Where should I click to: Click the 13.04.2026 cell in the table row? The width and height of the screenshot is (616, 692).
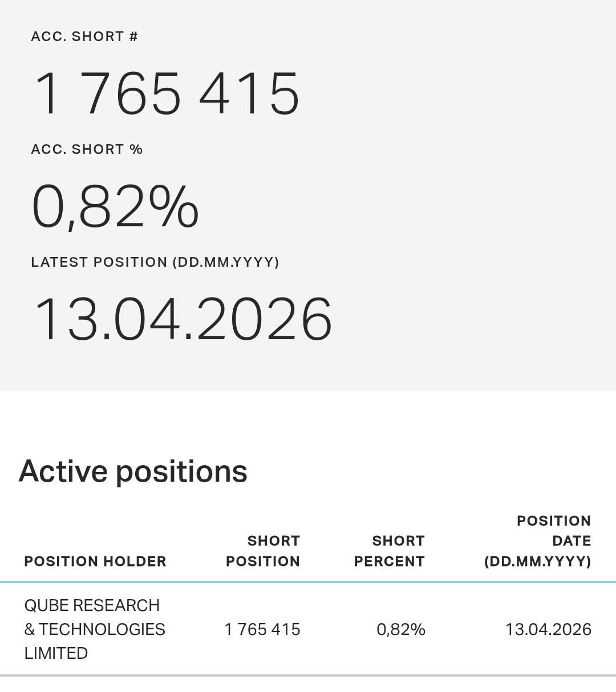(548, 629)
